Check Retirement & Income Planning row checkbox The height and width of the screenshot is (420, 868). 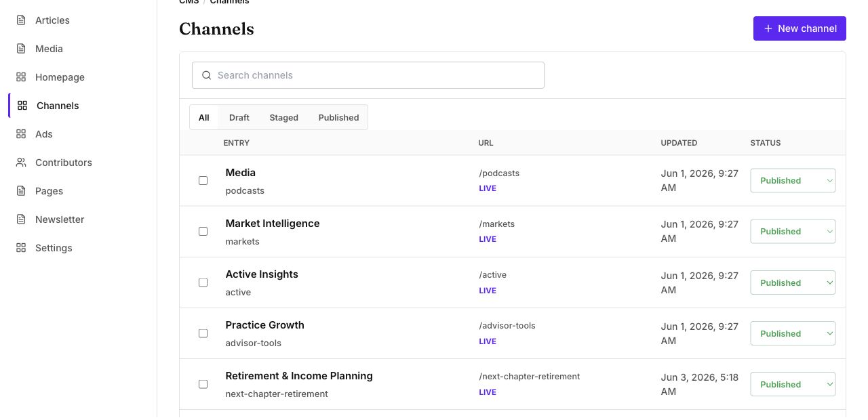tap(203, 384)
